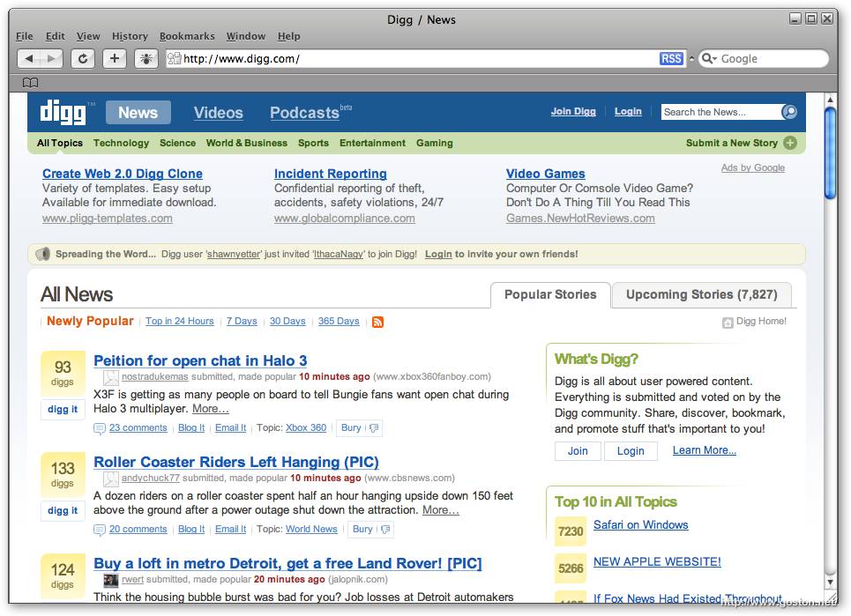Show 7 Days popular stories
This screenshot has height=616, width=851.
[x=242, y=321]
